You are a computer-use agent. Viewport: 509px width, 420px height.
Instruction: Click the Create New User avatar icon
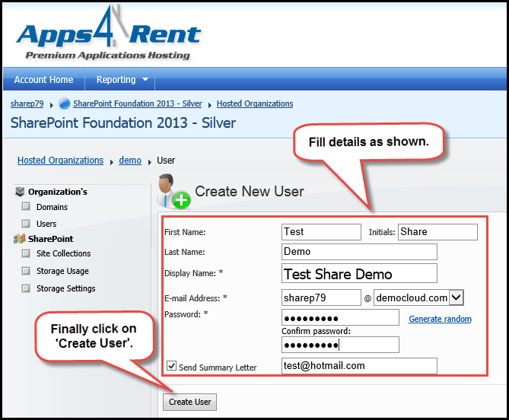[x=173, y=192]
